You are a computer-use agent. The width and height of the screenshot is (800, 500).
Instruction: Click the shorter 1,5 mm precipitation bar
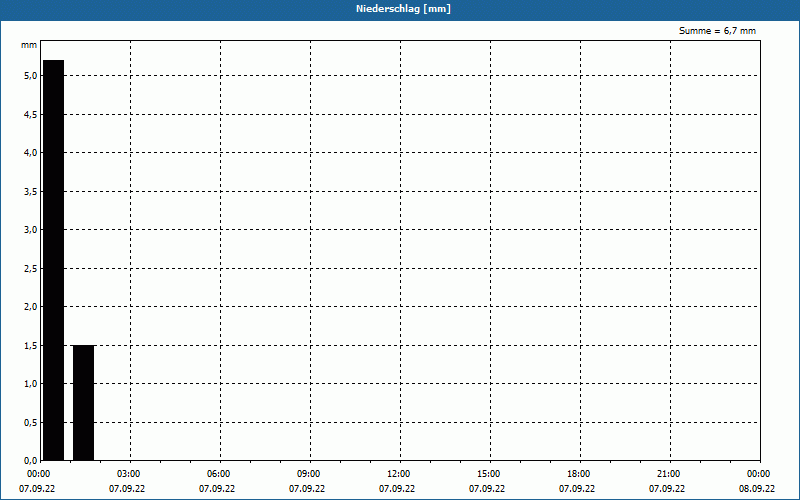pyautogui.click(x=83, y=402)
